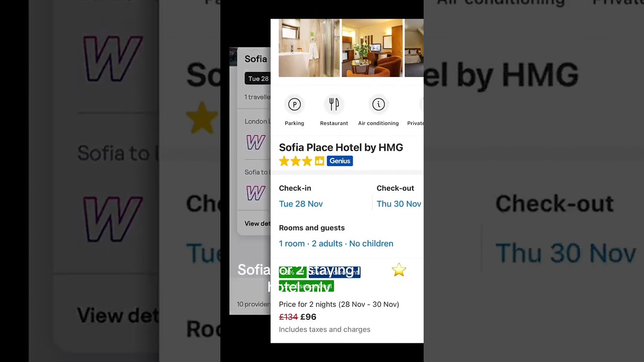Click the Wizz Air logo for Sofia flight

256,193
